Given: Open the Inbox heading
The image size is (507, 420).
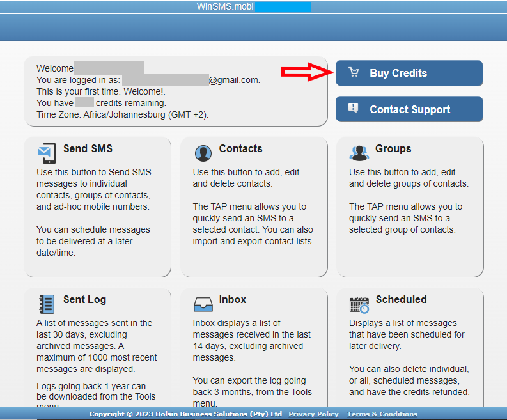Looking at the screenshot, I should (x=233, y=299).
